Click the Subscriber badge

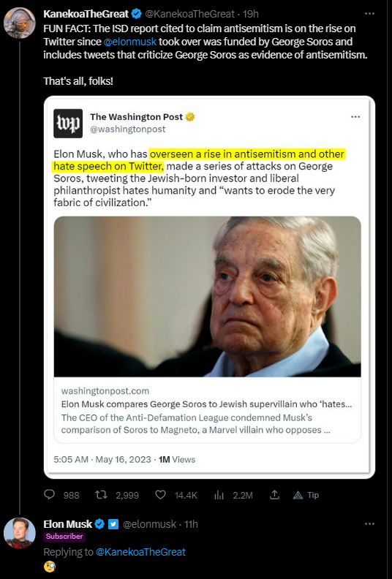click(64, 537)
